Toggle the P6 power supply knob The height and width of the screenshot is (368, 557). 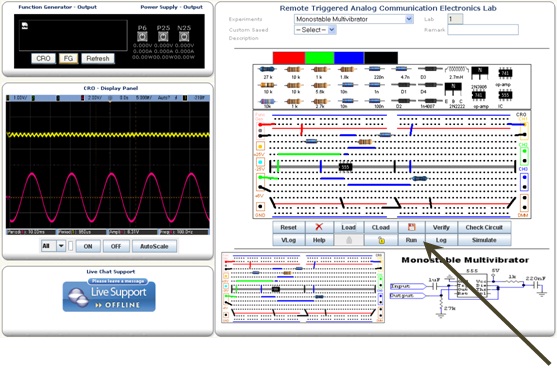[x=142, y=37]
